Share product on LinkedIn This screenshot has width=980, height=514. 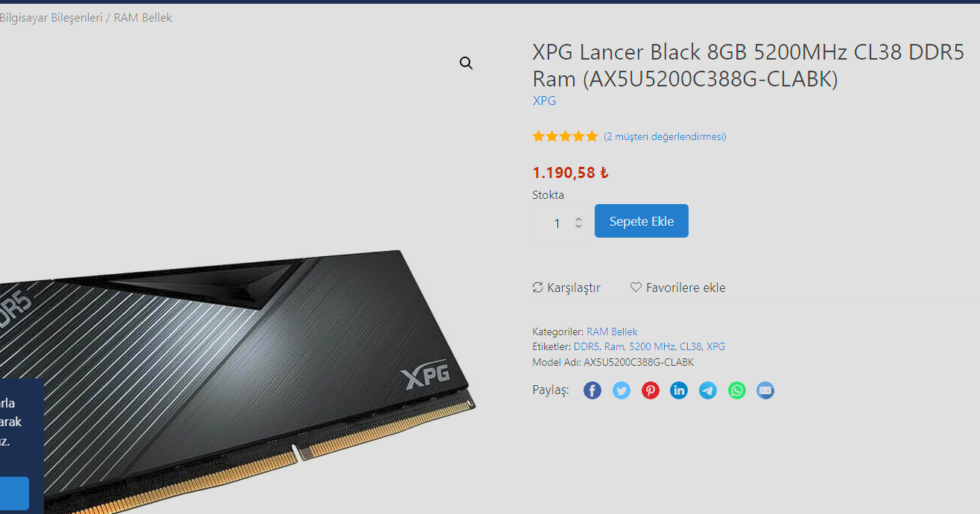pos(679,390)
